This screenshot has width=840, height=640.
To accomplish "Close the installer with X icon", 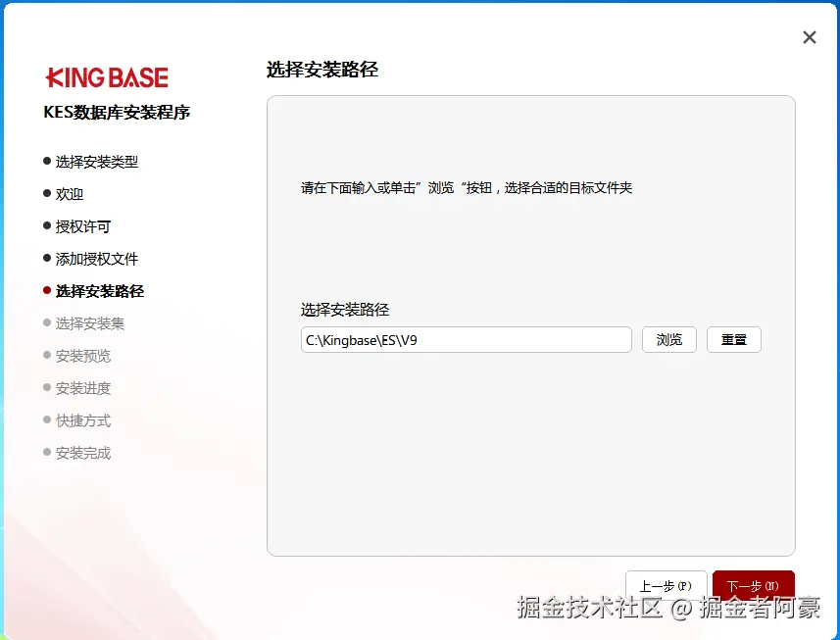I will (810, 37).
